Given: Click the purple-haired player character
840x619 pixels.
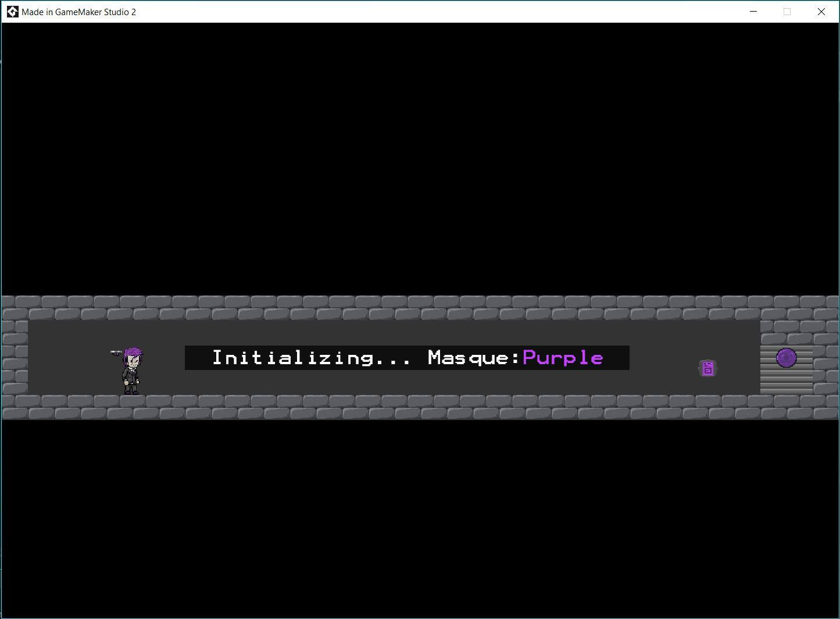Looking at the screenshot, I should 132,371.
